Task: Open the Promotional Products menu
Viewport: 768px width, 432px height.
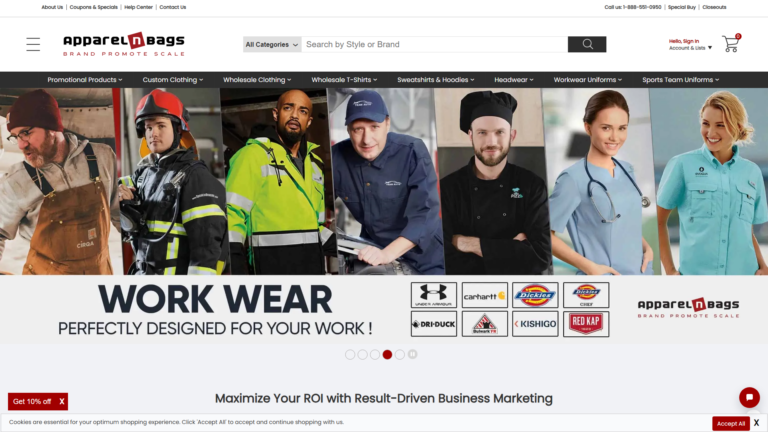Action: 85,80
